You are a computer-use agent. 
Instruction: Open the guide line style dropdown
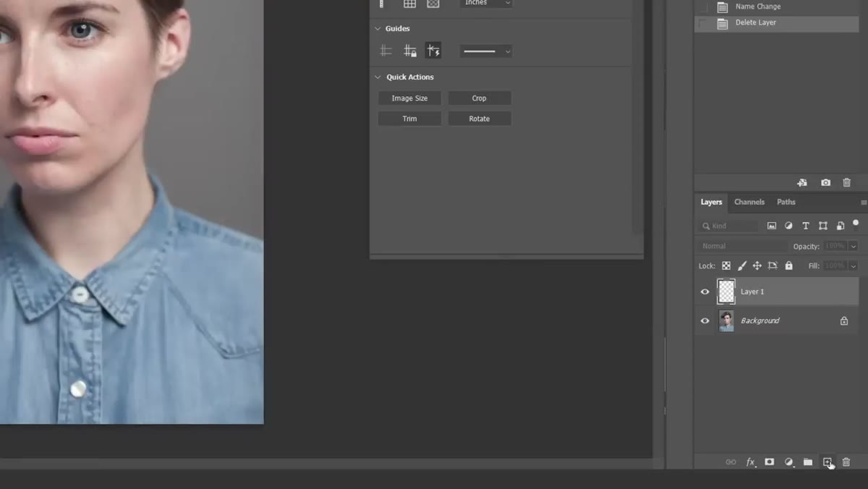(486, 51)
